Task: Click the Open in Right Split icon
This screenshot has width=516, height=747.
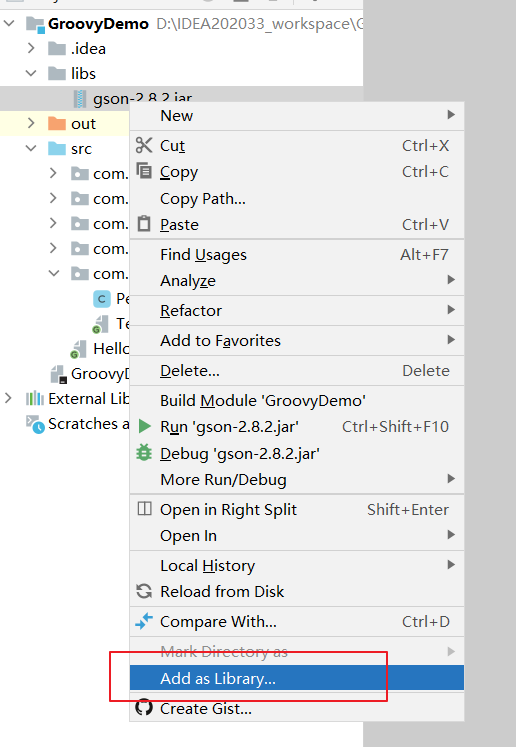Action: 144,509
